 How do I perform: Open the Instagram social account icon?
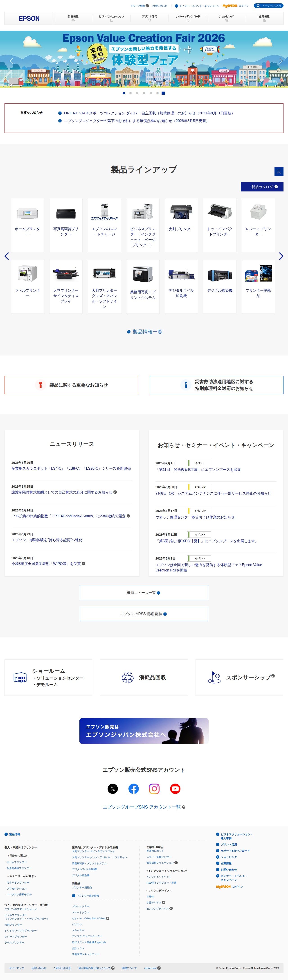click(x=154, y=789)
